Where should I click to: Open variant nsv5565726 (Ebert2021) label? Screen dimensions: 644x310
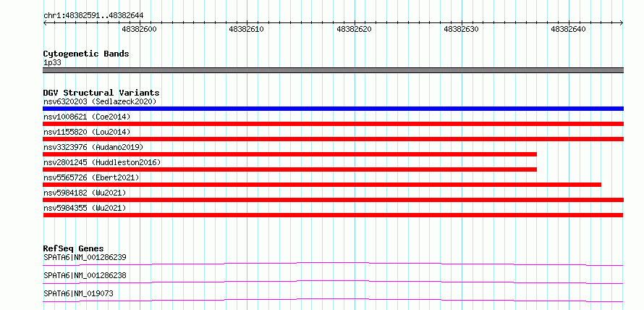91,177
